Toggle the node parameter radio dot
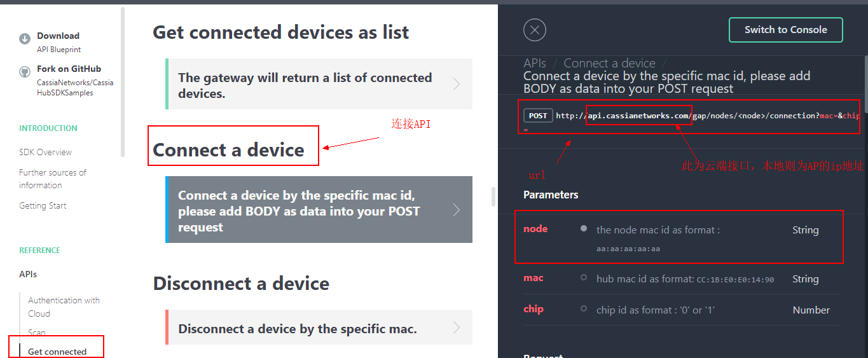 point(584,228)
